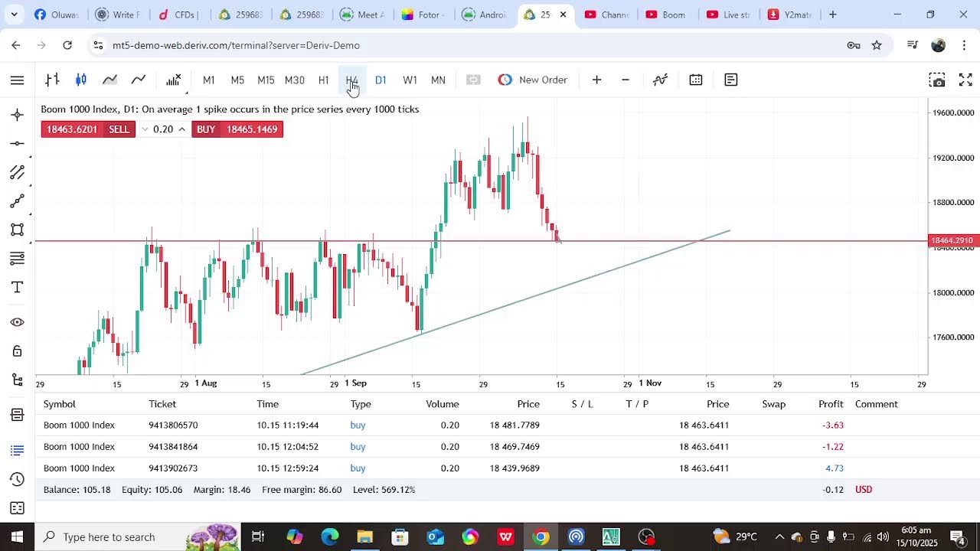This screenshot has width=980, height=551.
Task: Sort positions by Symbol column
Action: coord(60,404)
